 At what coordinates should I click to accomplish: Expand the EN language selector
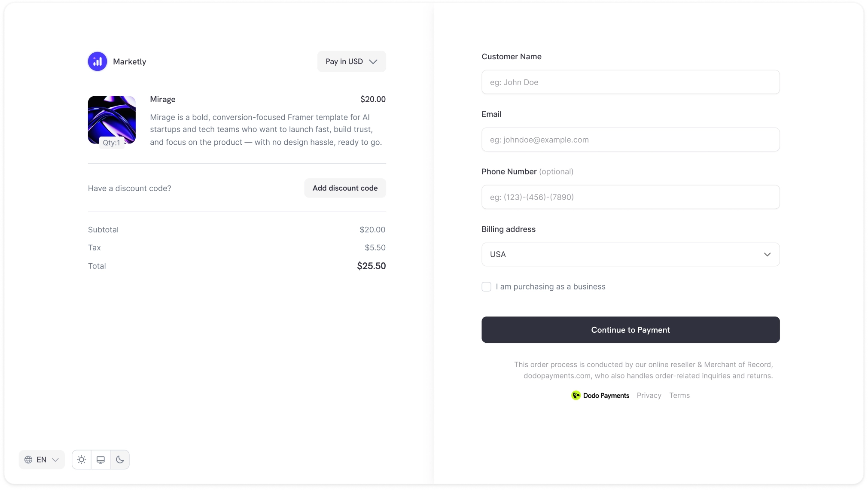point(41,459)
